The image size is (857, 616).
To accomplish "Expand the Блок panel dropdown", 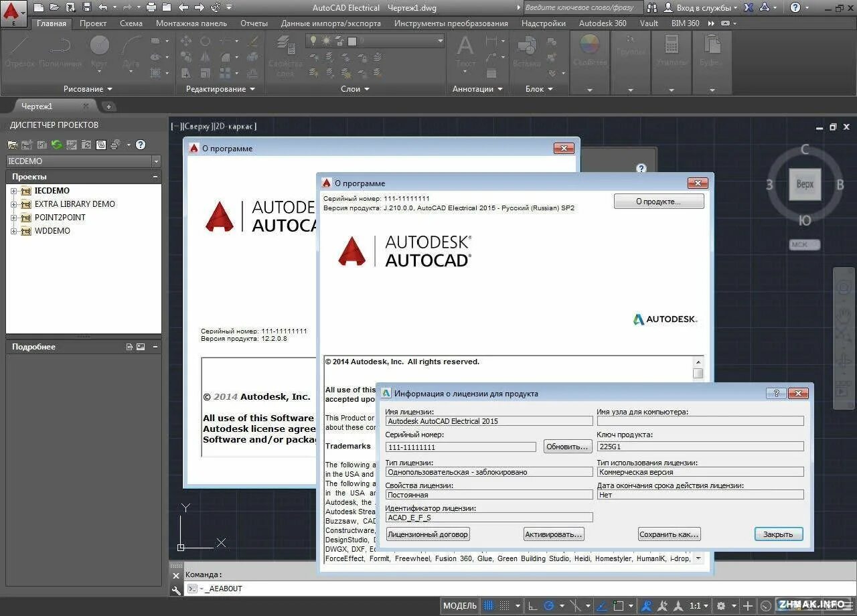I will (539, 89).
